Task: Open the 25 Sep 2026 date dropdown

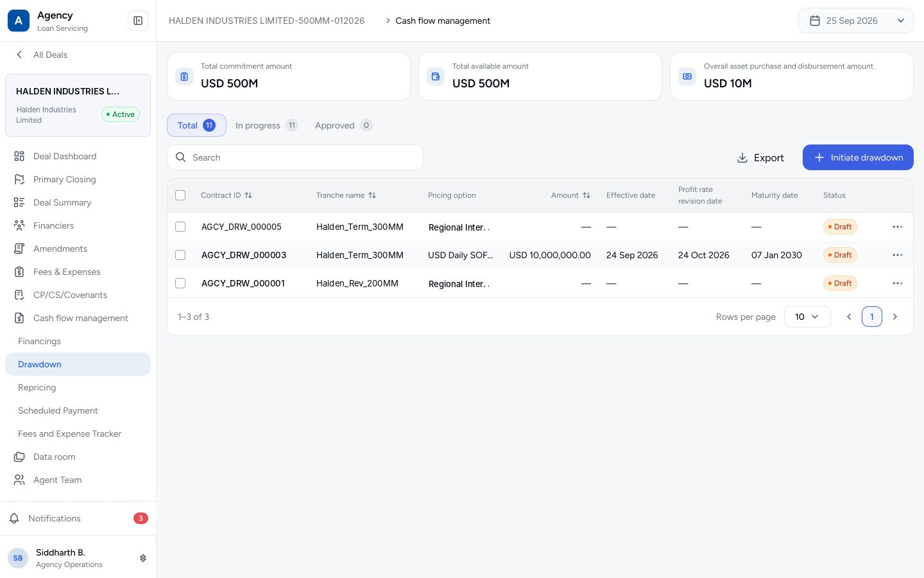Action: pos(855,21)
